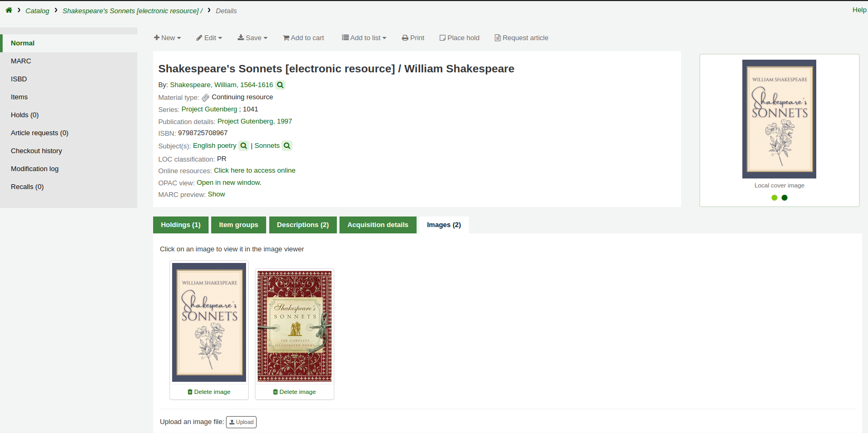Viewport: 868px width, 433px height.
Task: Add this record to cart
Action: tap(304, 38)
